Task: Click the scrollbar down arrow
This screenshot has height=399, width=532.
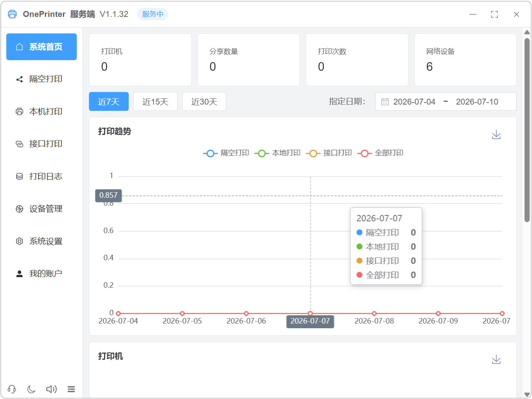Action: click(x=527, y=394)
